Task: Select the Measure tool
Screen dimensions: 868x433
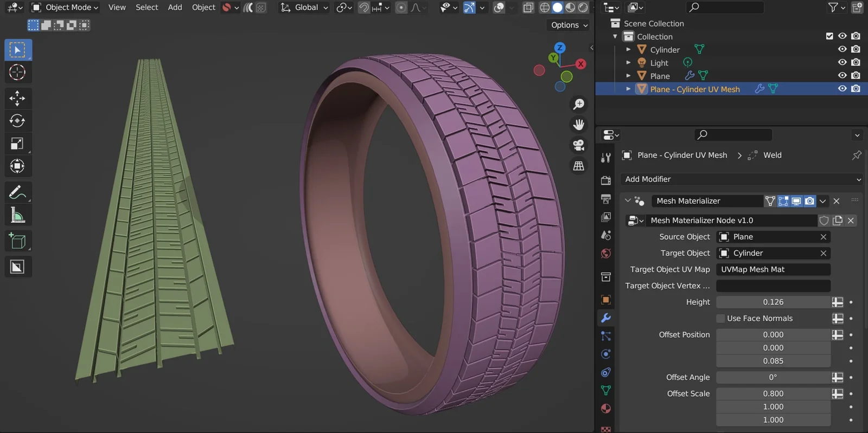Action: tap(18, 215)
